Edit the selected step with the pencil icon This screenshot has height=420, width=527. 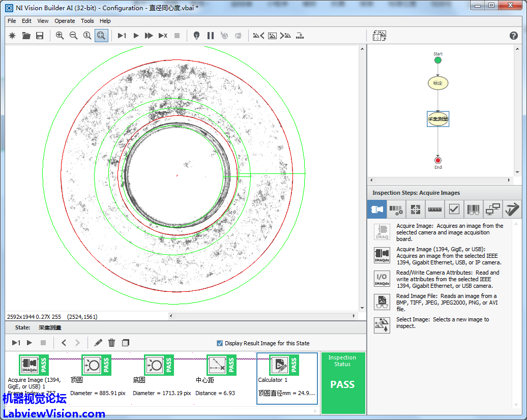tap(98, 343)
